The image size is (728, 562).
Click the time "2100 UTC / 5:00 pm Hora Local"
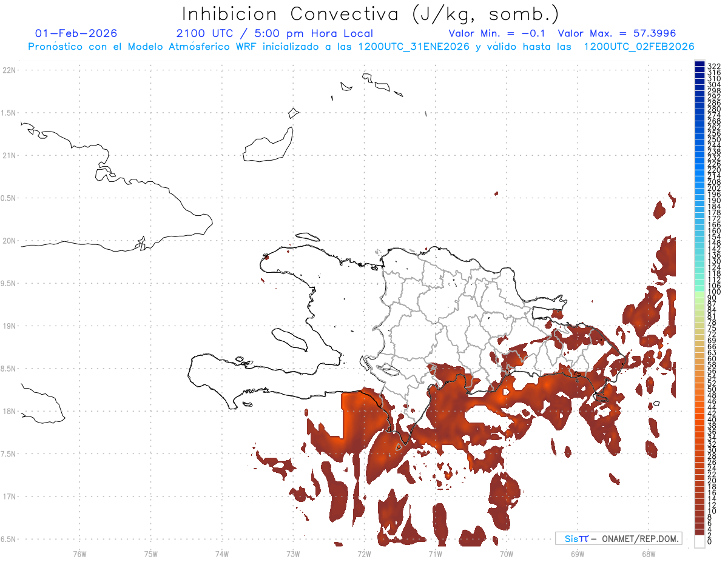point(275,33)
